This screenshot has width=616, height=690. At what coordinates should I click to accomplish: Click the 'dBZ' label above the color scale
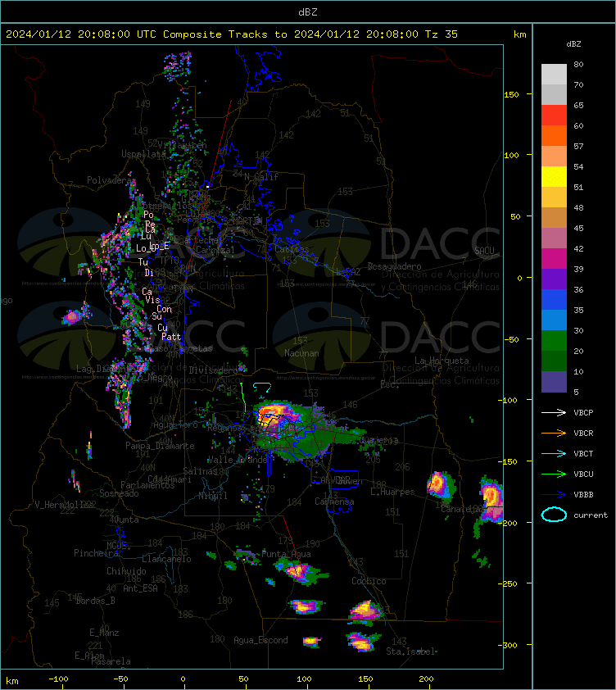tap(573, 44)
